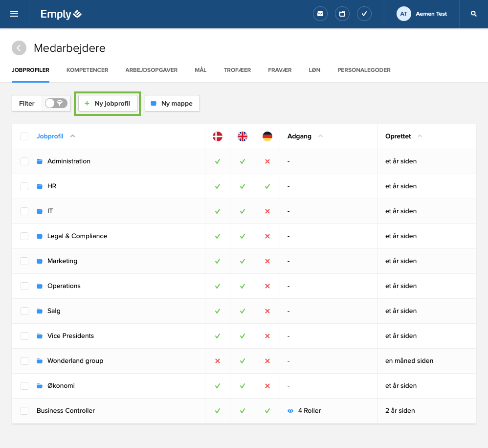Go back using the arrow beside Medarbejdere
The image size is (488, 448).
[x=19, y=48]
